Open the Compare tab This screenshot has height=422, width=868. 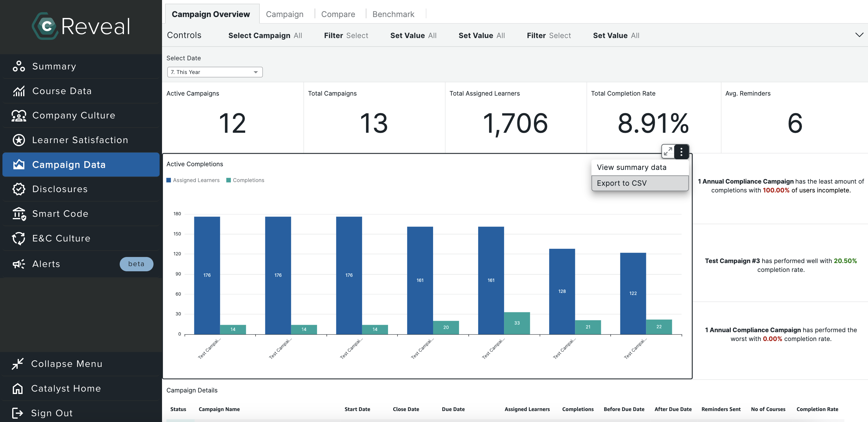tap(338, 14)
